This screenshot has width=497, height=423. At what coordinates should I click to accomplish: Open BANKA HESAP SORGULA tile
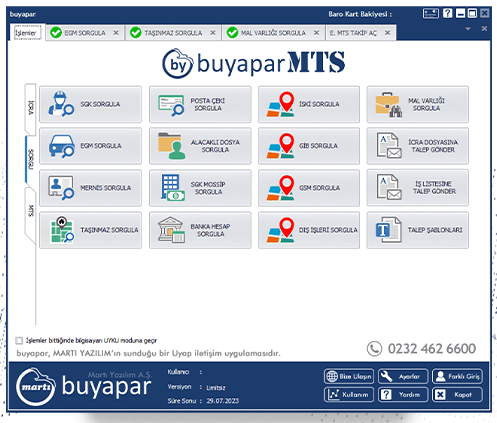coord(200,230)
